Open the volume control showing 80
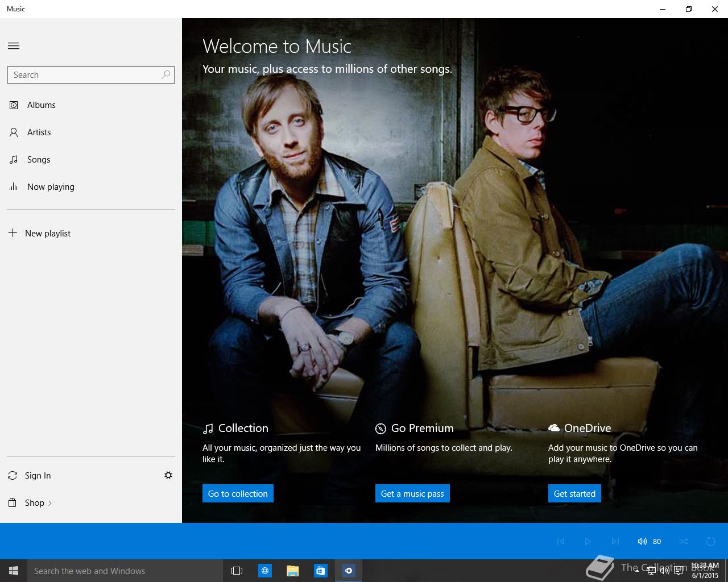The height and width of the screenshot is (582, 728). pos(649,541)
